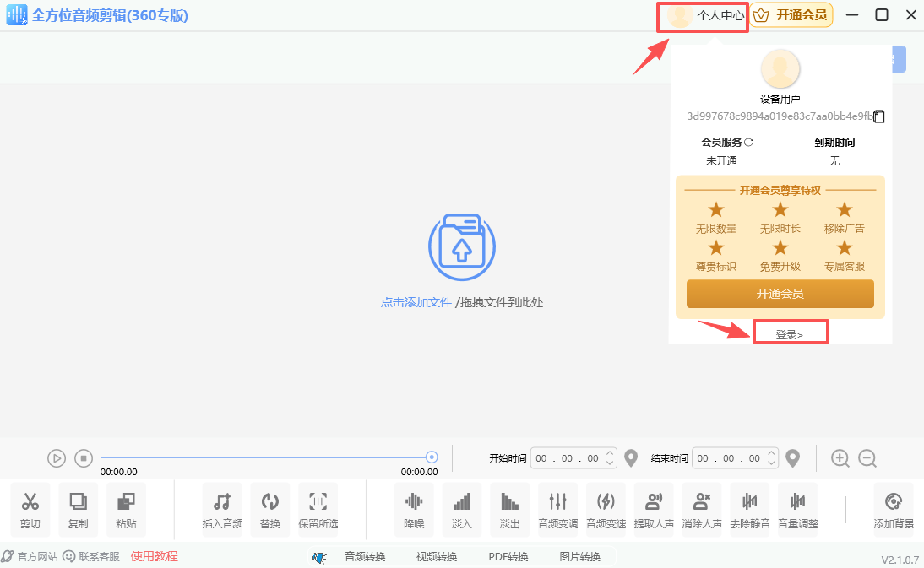
Task: Click the start time (开始时间) stepper arrows
Action: [611, 458]
